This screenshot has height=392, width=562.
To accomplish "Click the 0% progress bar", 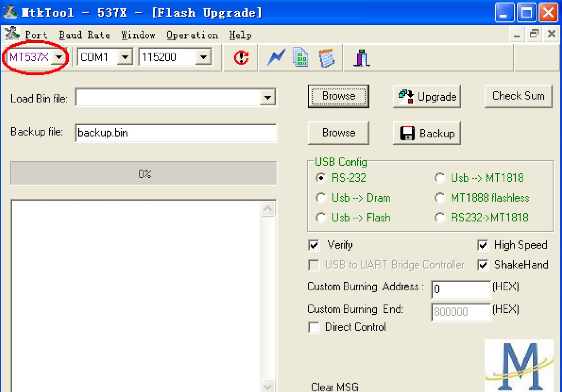I will pos(144,173).
